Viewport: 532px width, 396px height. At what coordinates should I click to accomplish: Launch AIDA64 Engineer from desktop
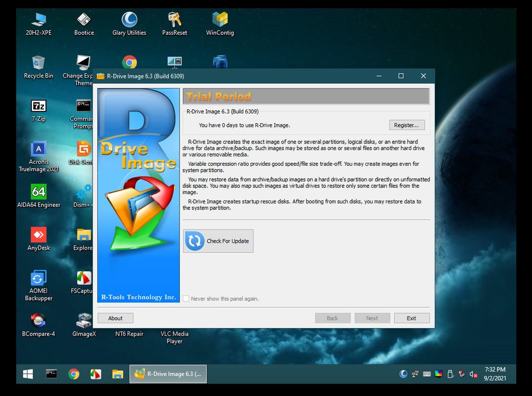39,196
